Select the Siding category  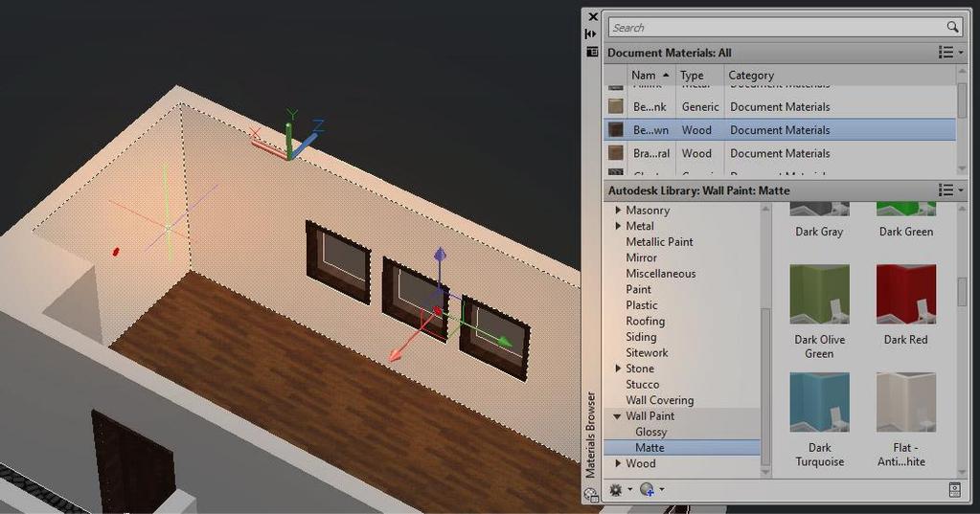coord(641,337)
